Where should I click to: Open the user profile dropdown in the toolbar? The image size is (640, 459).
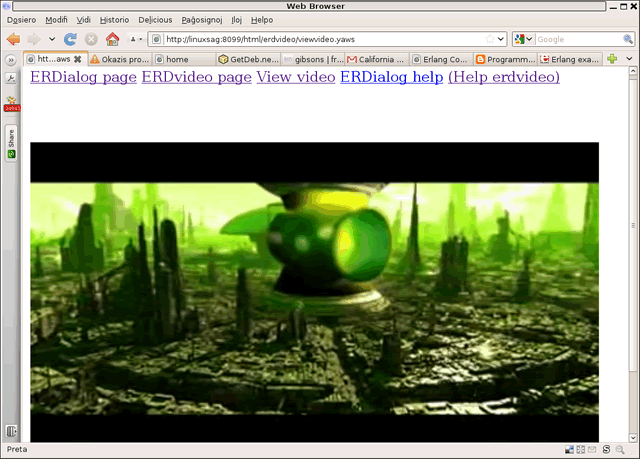[136, 39]
